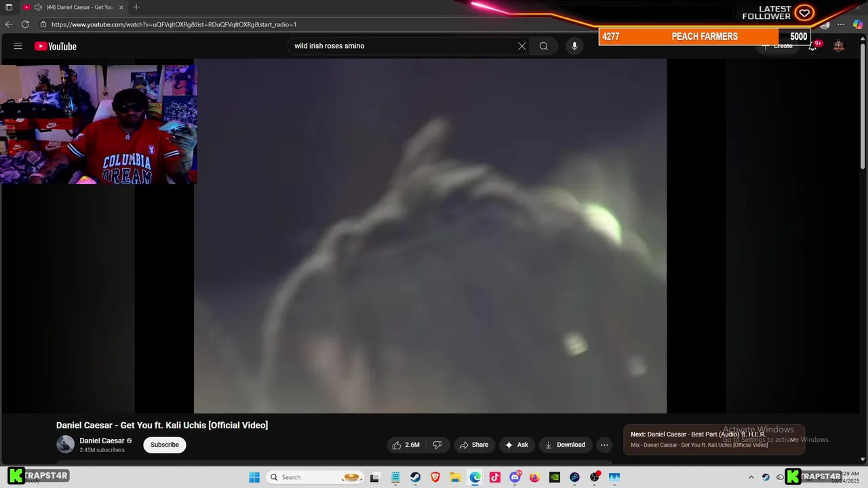
Task: Open more actions ellipsis under the video
Action: [x=604, y=445]
